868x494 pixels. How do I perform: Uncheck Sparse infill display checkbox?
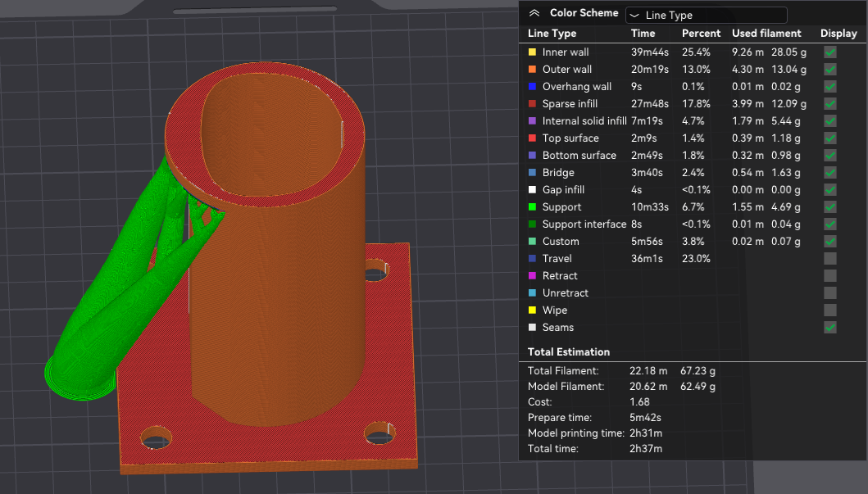coord(829,103)
